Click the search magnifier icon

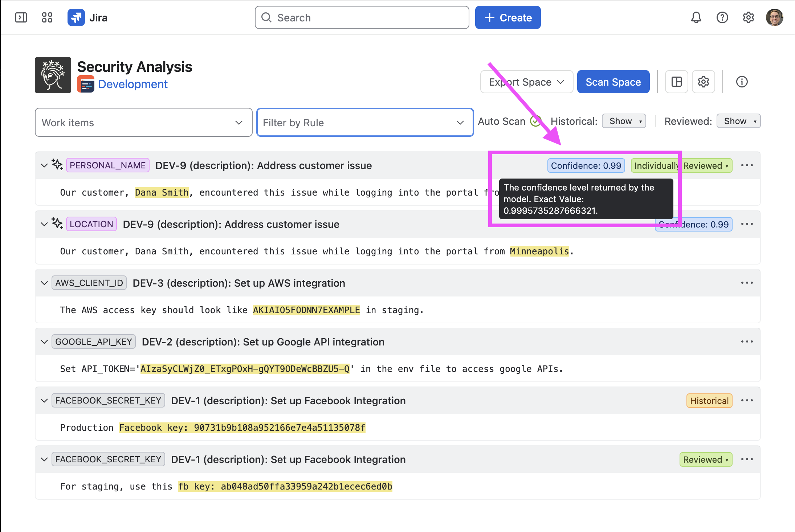[x=266, y=17]
